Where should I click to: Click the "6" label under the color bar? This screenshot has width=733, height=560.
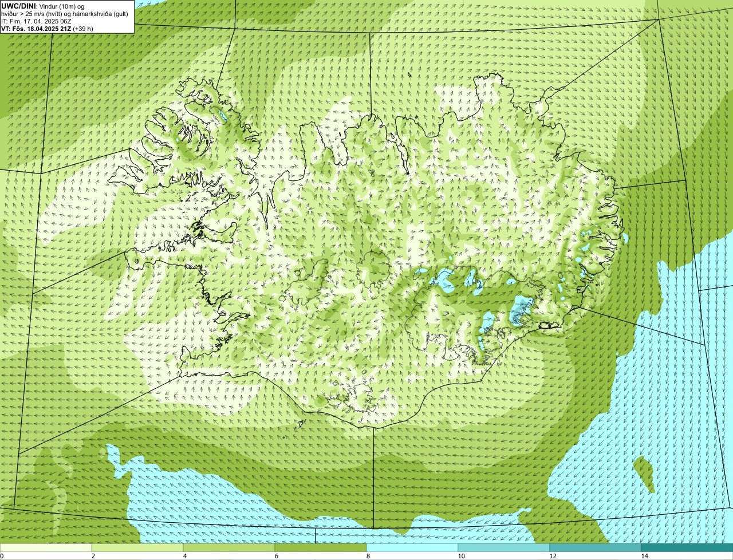[x=276, y=556]
